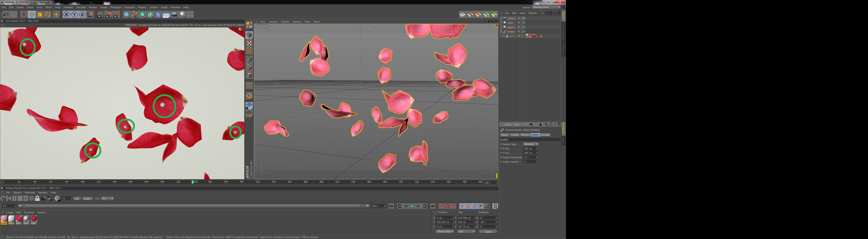Open Edit Render Settings clapper icon
The width and height of the screenshot is (868, 239).
(116, 15)
